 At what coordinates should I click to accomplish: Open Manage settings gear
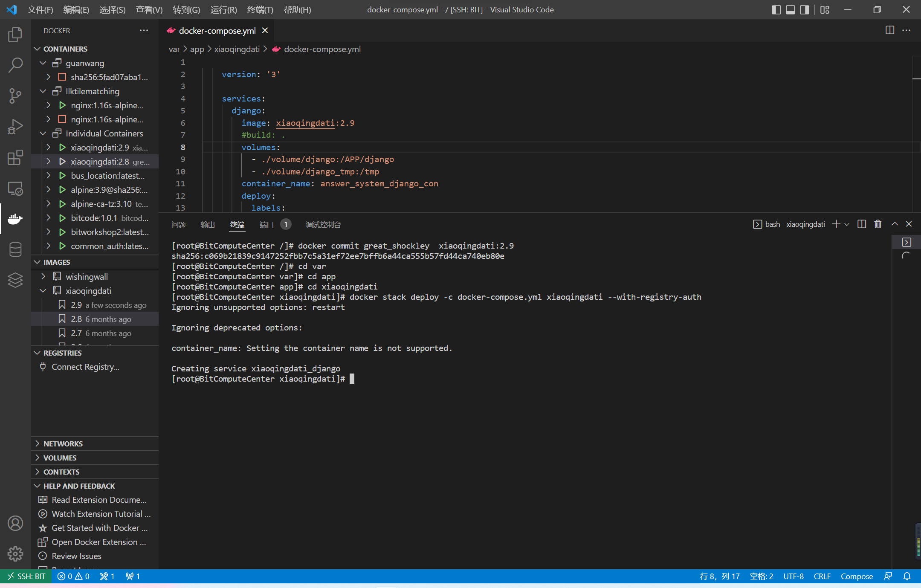click(15, 554)
